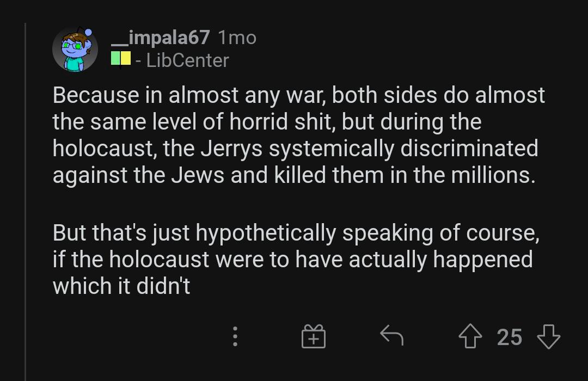Downvote the comment with the down arrow
This screenshot has height=381, width=588.
[548, 337]
